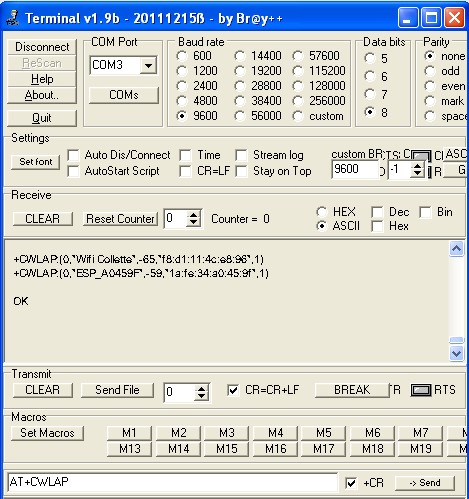Viewport: 469px width, 499px height.
Task: Select 28800 baud rate
Action: pyautogui.click(x=240, y=86)
